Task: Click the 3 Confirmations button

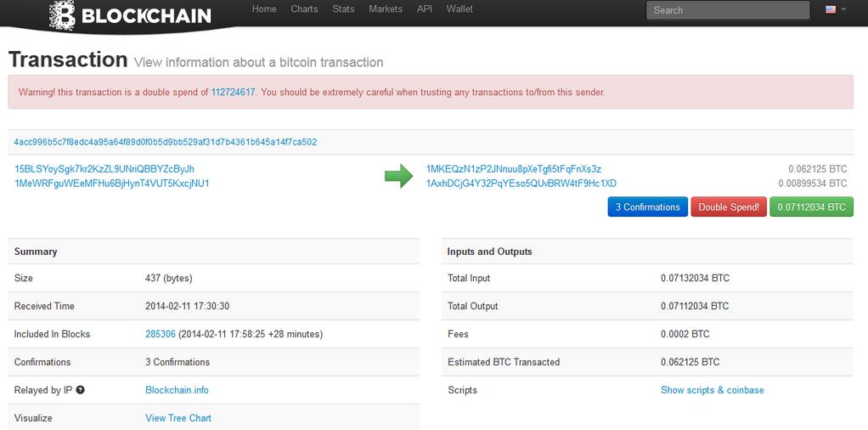Action: (x=648, y=207)
